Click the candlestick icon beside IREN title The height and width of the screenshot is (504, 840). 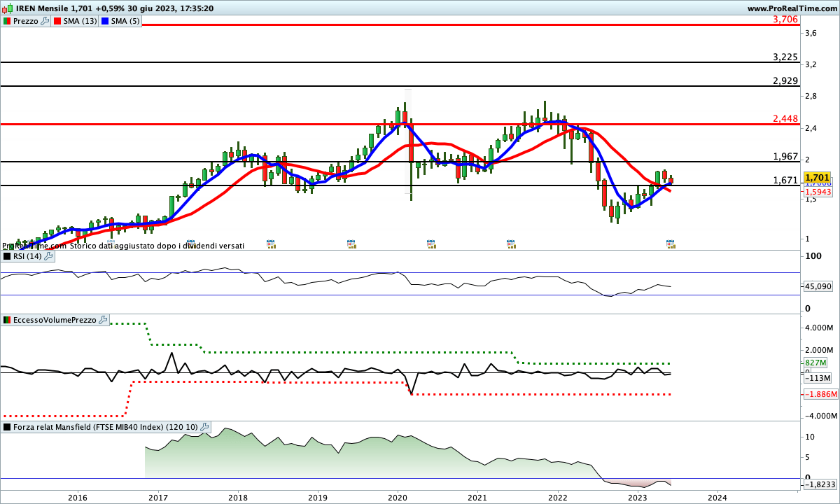[x=8, y=8]
